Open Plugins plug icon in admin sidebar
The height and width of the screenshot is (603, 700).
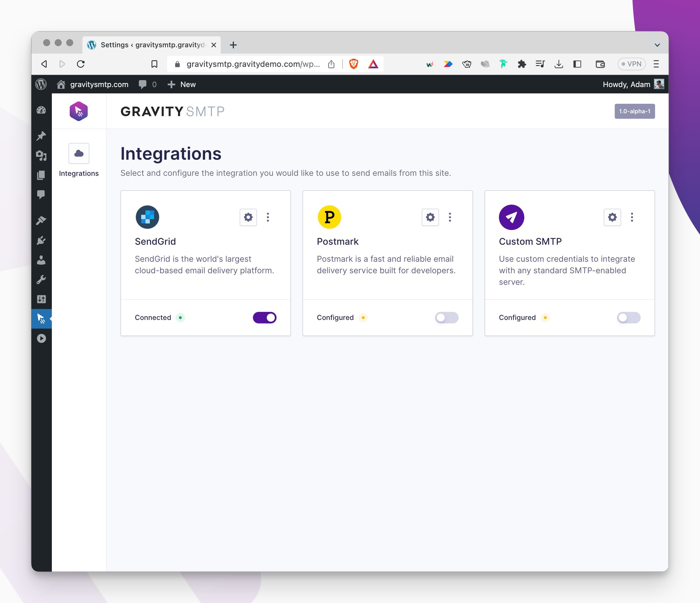coord(41,240)
